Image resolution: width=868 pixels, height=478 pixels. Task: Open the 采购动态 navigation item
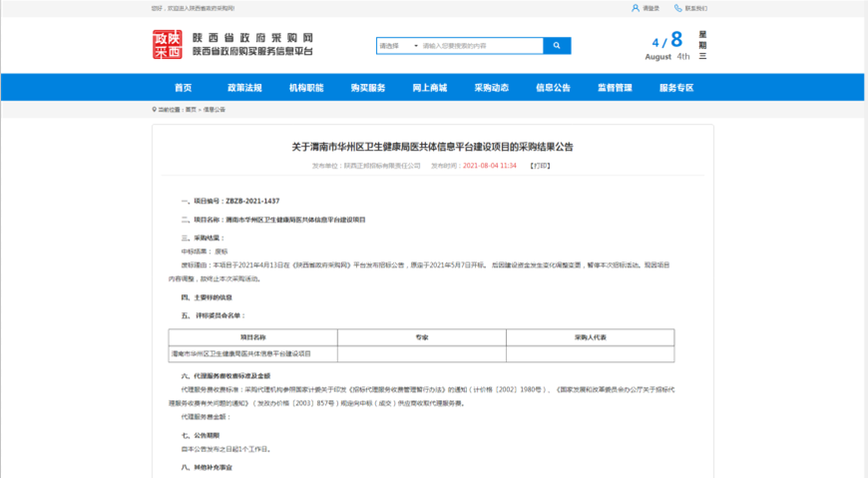click(491, 88)
